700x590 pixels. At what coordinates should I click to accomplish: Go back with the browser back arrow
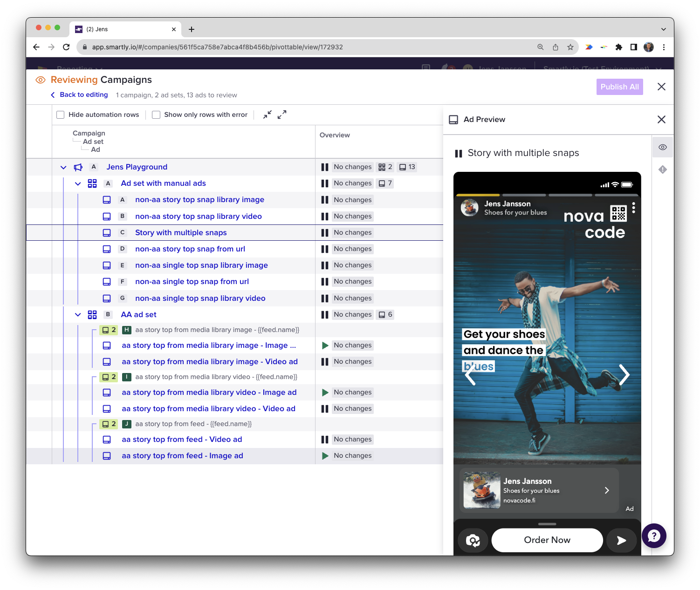tap(36, 47)
